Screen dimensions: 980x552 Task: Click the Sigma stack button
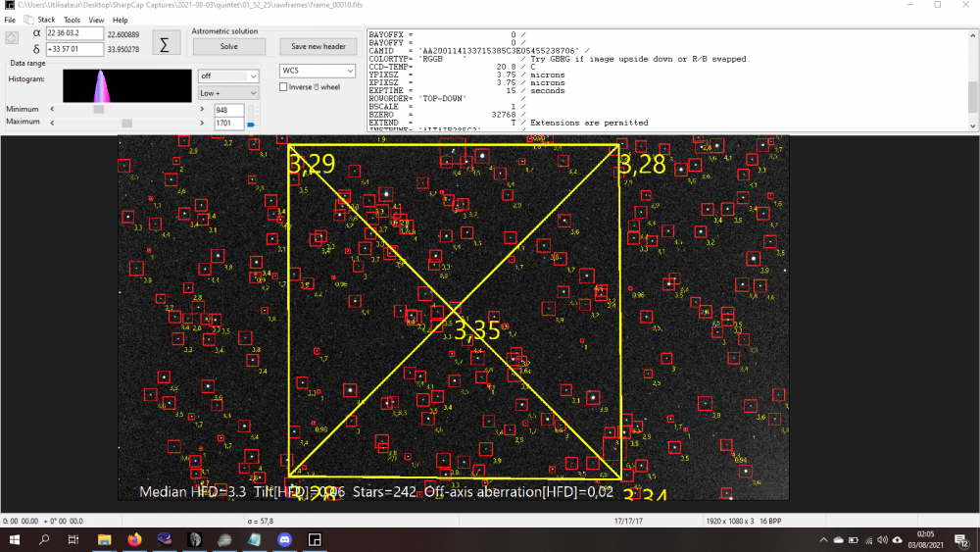coord(165,44)
